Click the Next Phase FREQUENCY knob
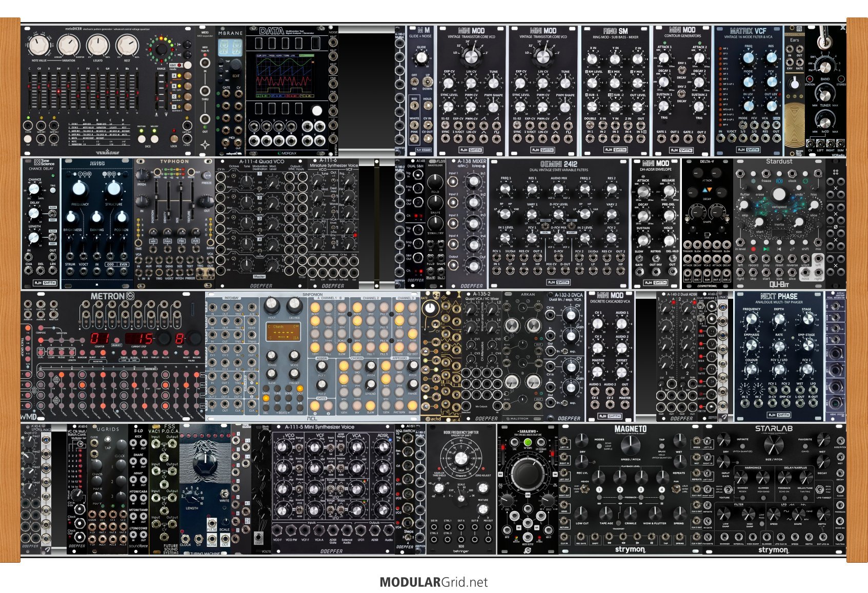This screenshot has width=868, height=593. point(752,319)
